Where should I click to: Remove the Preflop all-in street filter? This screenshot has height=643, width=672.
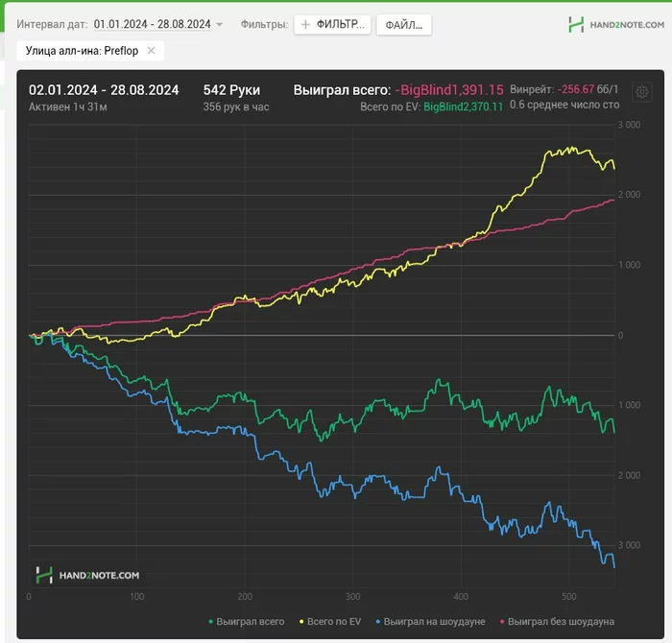click(151, 51)
